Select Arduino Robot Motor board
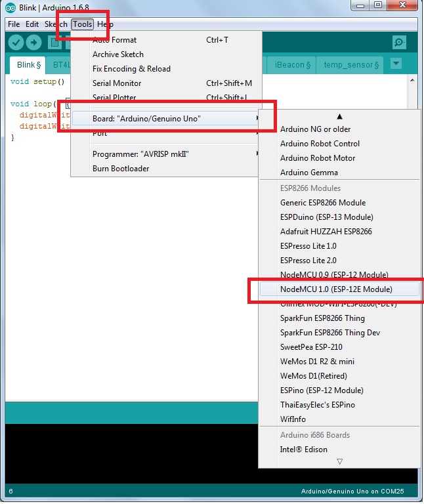Viewport: 424px width, 504px height. click(x=339, y=158)
